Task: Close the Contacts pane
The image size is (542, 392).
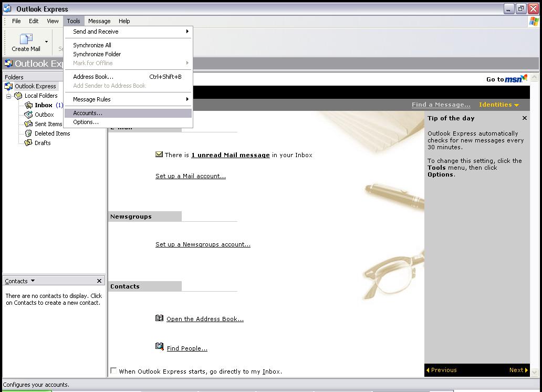Action: 99,281
